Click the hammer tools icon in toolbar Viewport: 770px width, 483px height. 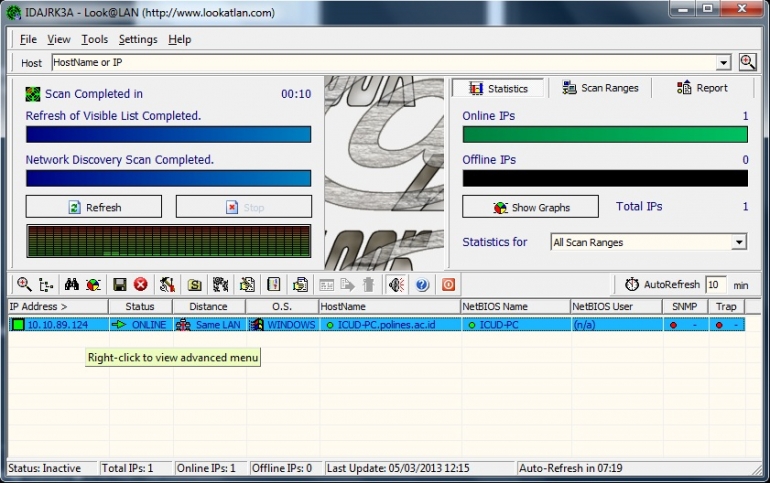(167, 284)
